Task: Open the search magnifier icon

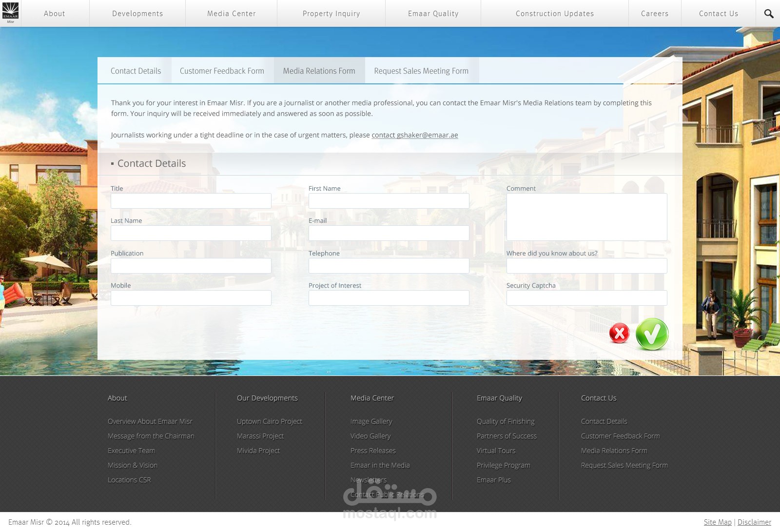Action: [769, 14]
